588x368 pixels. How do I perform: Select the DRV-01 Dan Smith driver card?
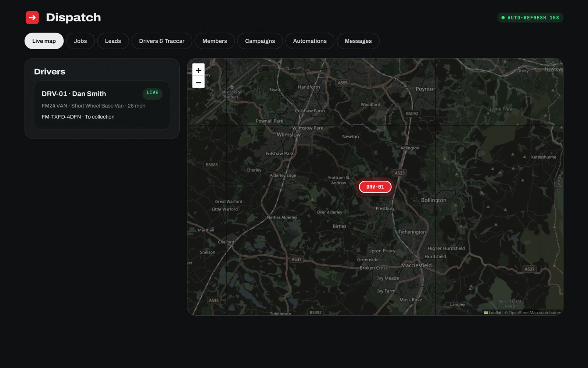click(102, 105)
